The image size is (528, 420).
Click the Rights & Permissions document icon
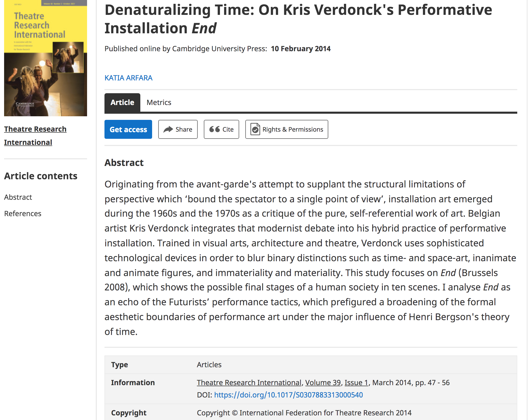[255, 129]
